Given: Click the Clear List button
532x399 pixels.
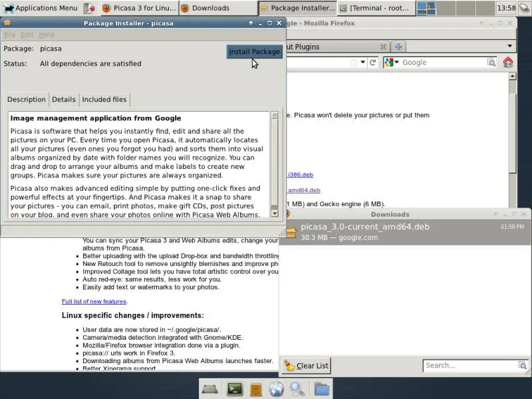Looking at the screenshot, I should pyautogui.click(x=307, y=365).
